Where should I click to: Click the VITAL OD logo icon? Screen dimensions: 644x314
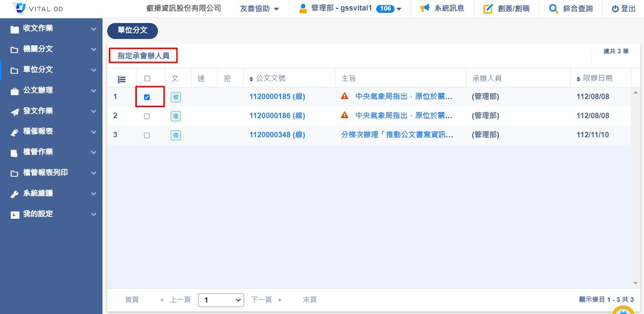point(19,8)
